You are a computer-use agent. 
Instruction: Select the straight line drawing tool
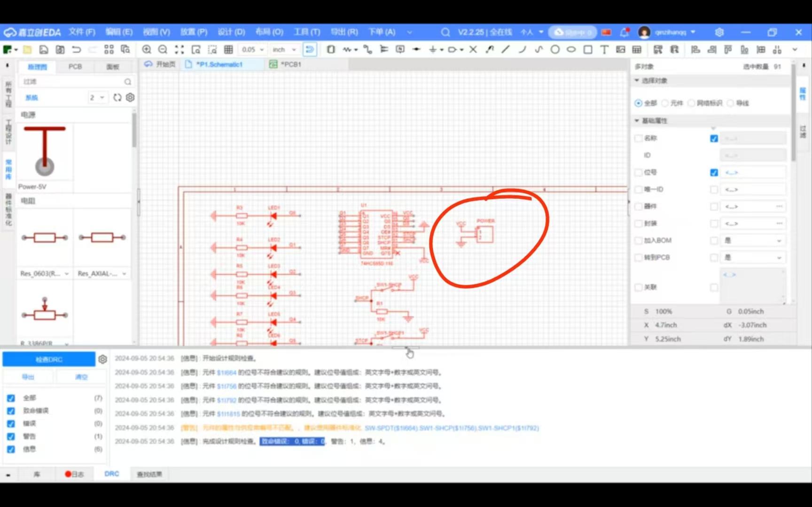pyautogui.click(x=506, y=49)
